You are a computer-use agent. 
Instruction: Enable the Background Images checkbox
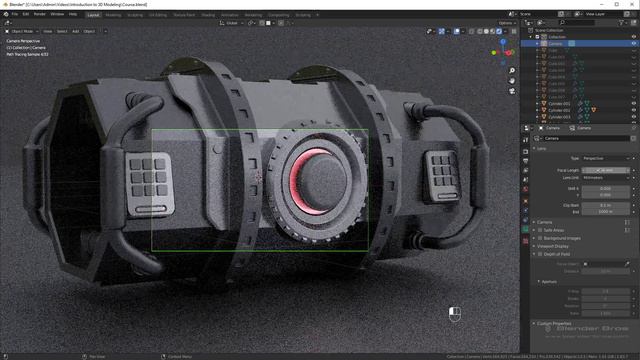(540, 238)
